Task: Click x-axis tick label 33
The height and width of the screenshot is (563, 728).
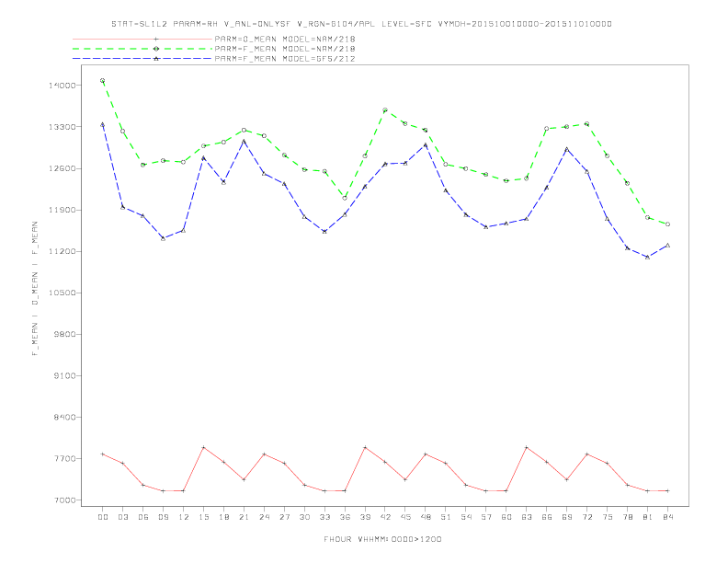Action: (325, 517)
